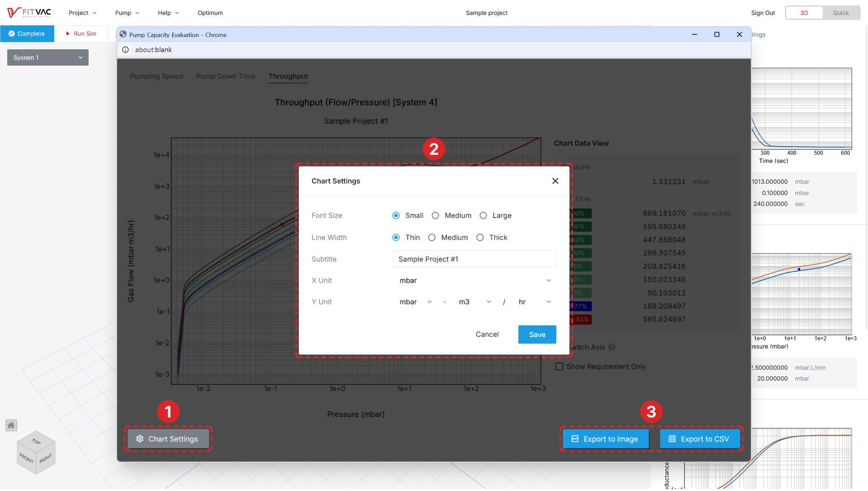Click the FITVAC logo

[29, 13]
